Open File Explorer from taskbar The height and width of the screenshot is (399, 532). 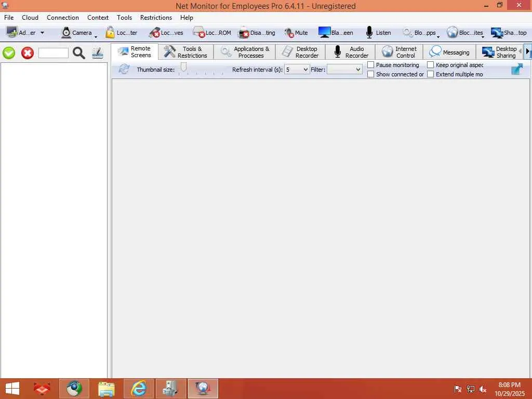tap(106, 389)
